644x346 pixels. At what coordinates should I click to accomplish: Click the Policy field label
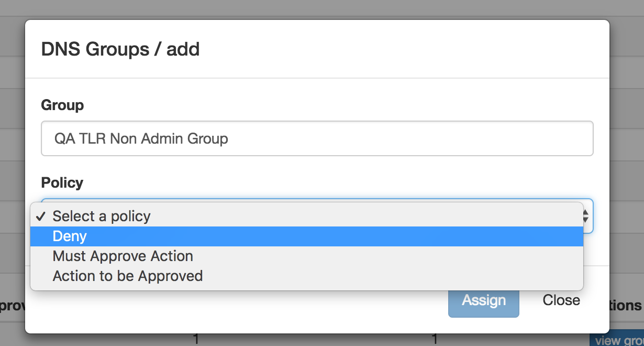point(62,183)
